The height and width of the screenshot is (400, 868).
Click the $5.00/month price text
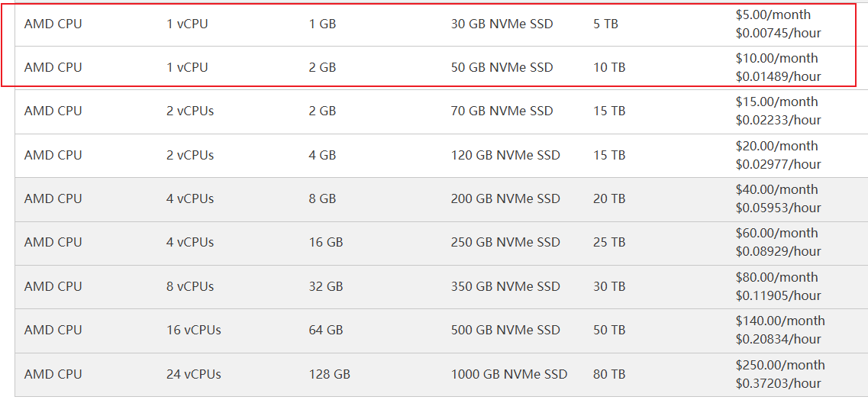773,15
